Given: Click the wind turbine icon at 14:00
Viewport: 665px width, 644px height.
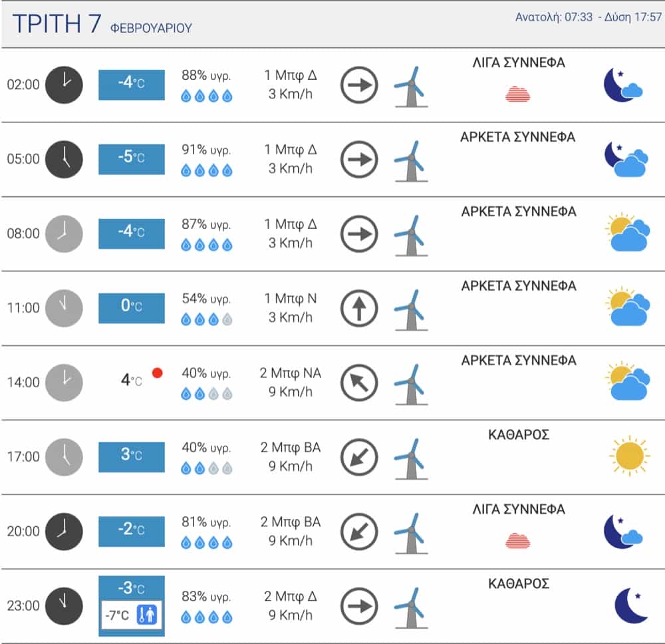Looking at the screenshot, I should pos(411,384).
